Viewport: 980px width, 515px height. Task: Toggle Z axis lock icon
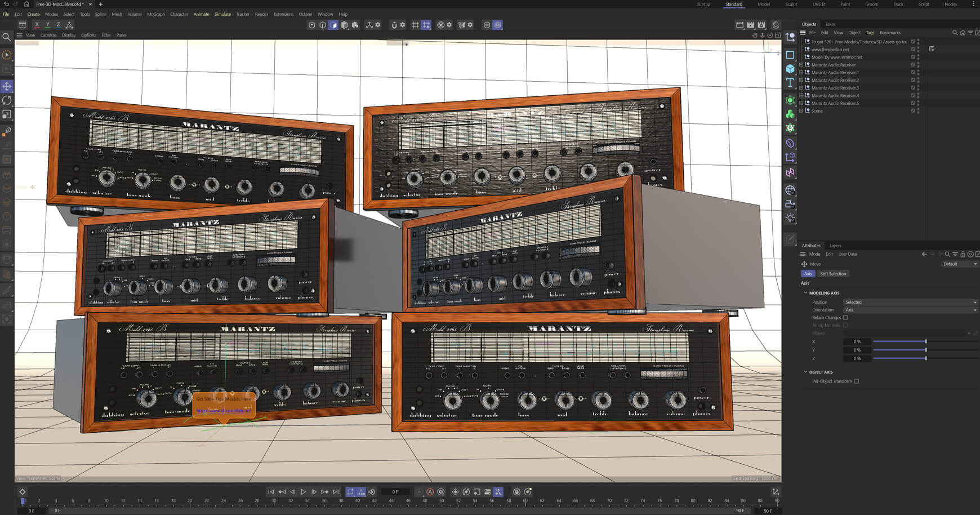58,25
